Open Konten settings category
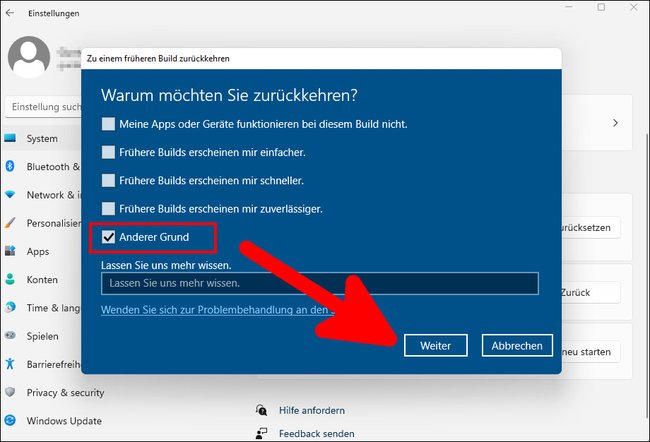Screen dimensions: 650x442 point(42,279)
